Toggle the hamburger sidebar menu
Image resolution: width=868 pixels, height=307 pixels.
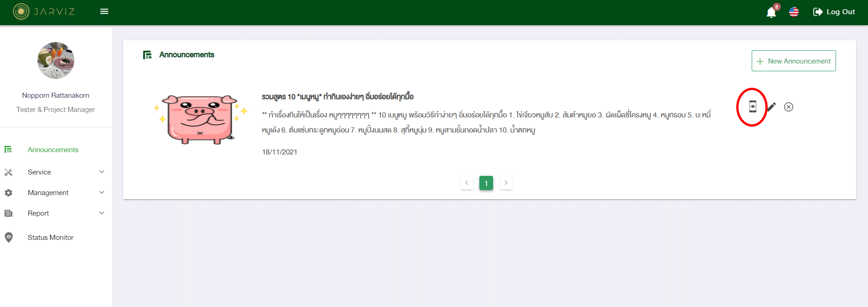[x=104, y=11]
